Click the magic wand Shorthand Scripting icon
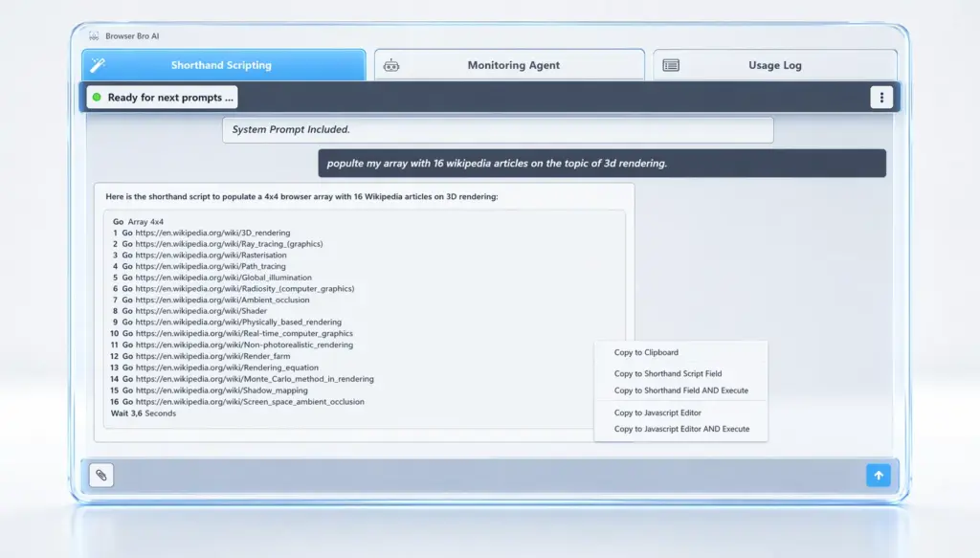980x558 pixels. [98, 65]
